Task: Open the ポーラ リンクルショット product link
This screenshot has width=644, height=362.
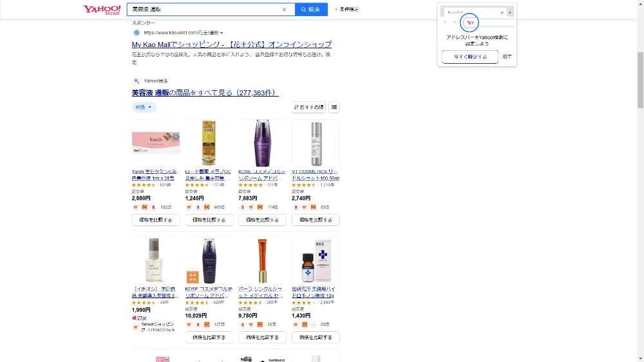Action: tap(261, 292)
